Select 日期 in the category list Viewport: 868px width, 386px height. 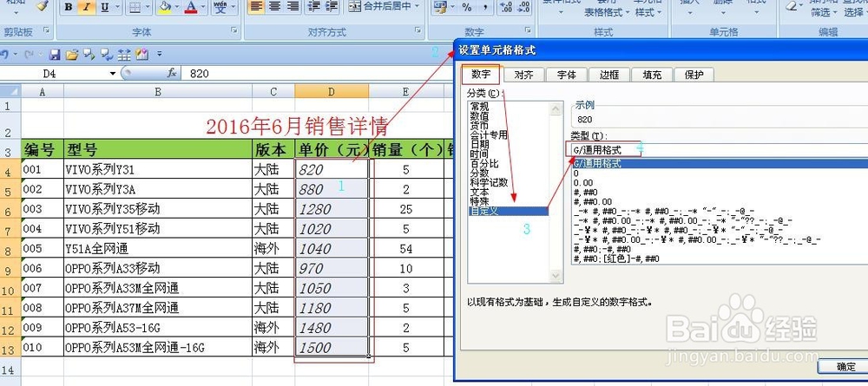[x=479, y=144]
